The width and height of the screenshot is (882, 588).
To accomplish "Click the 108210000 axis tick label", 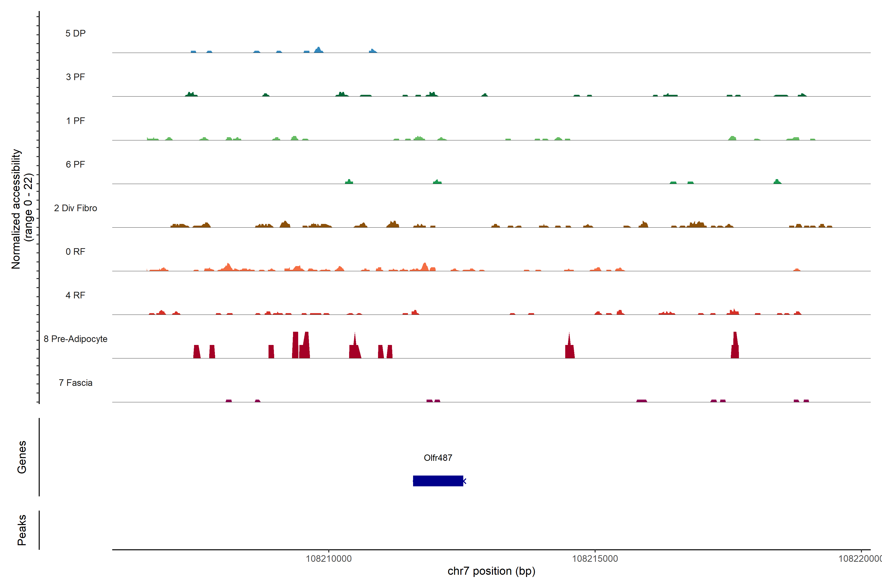I will click(x=329, y=558).
